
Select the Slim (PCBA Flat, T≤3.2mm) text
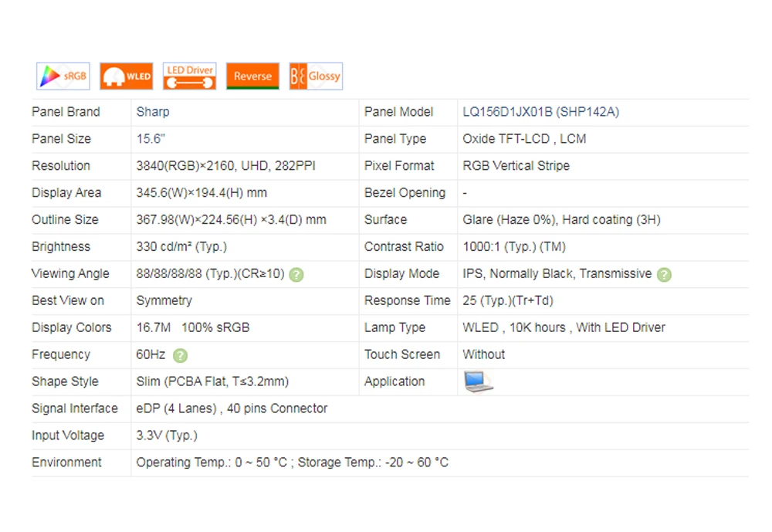pyautogui.click(x=213, y=381)
